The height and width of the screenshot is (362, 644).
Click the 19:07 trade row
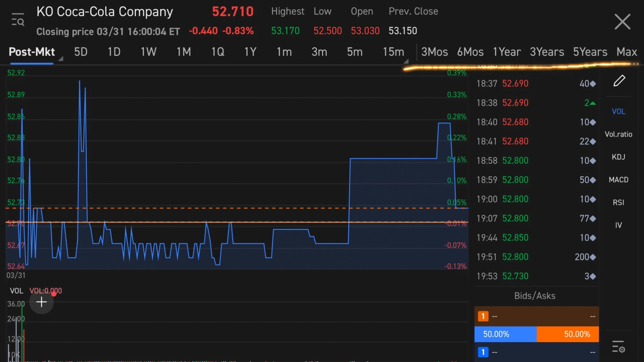[x=536, y=218]
